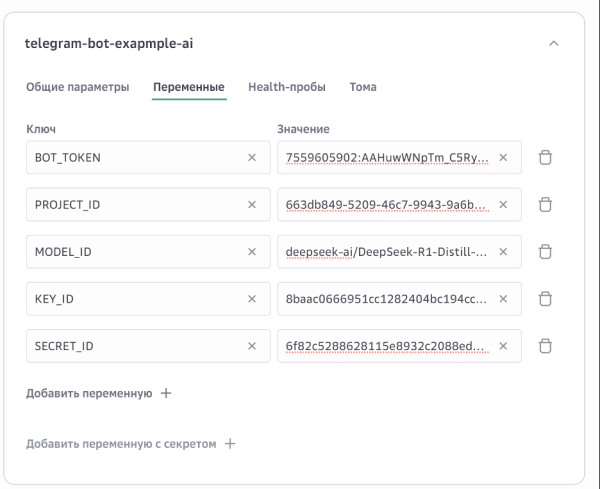Click into the BOT_TOKEN value input

point(385,158)
